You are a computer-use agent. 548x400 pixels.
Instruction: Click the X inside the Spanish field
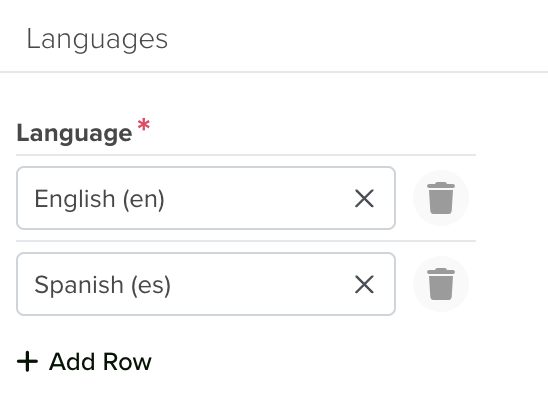364,284
